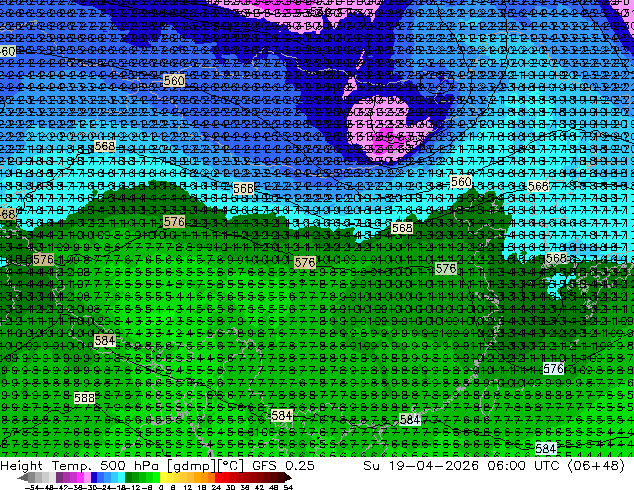Click the '06:00 UTC' time text
Screen dimensions: 634x490
[x=523, y=465]
